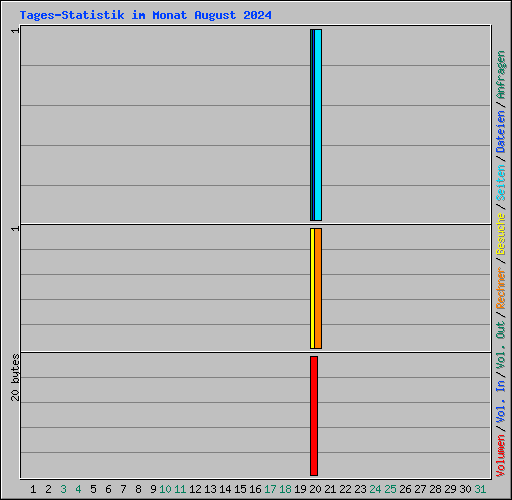Select day 20 on the x-axis

tap(315, 489)
